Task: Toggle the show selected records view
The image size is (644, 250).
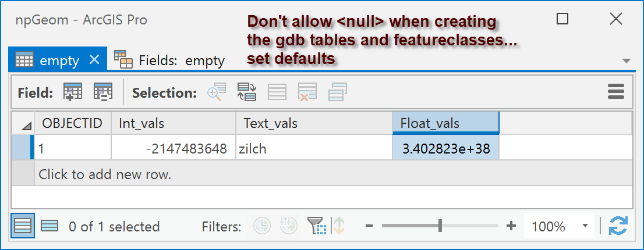Action: tap(49, 226)
